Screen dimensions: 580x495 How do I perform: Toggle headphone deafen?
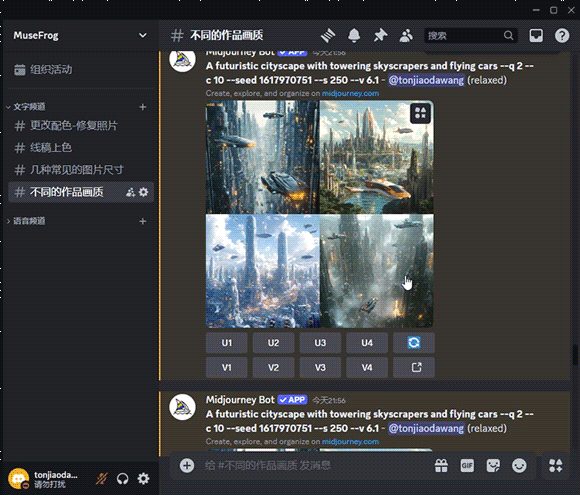click(x=122, y=479)
